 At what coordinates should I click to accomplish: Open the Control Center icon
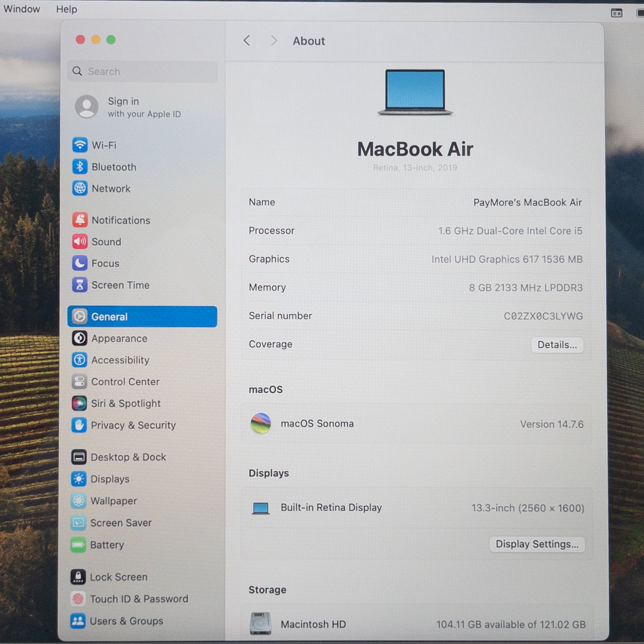tap(79, 381)
